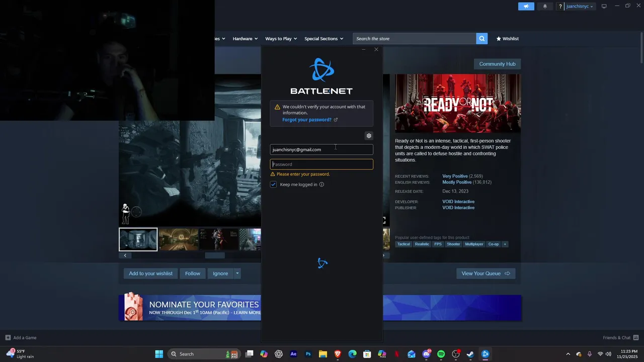644x362 pixels.
Task: Click the FPS tag
Action: point(438,244)
